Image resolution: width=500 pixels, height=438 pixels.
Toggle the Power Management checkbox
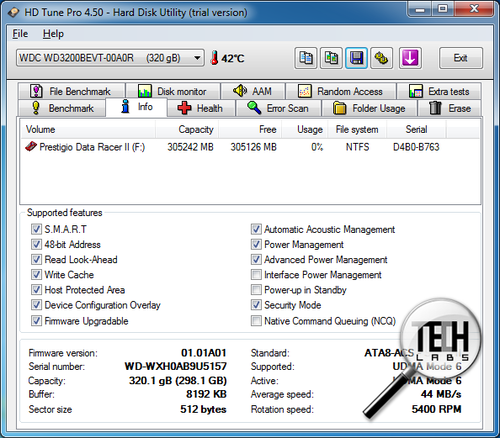(256, 244)
